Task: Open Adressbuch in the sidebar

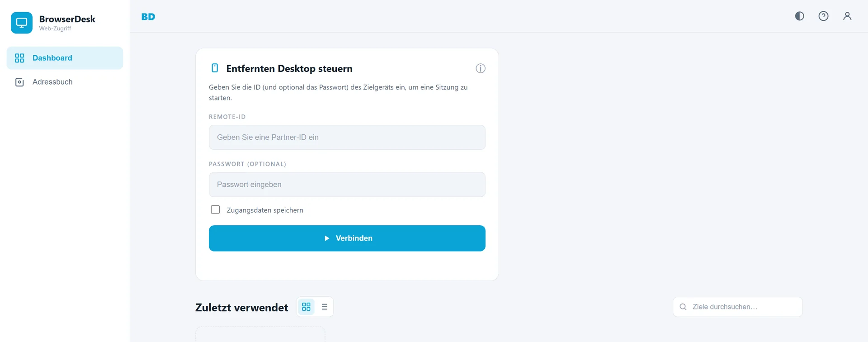Action: click(65, 82)
